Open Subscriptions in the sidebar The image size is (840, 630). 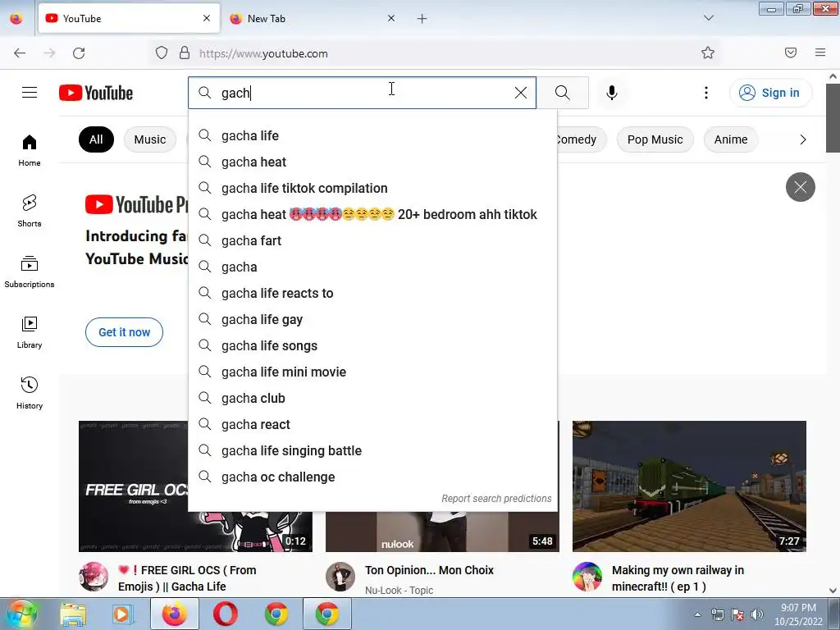(x=30, y=272)
